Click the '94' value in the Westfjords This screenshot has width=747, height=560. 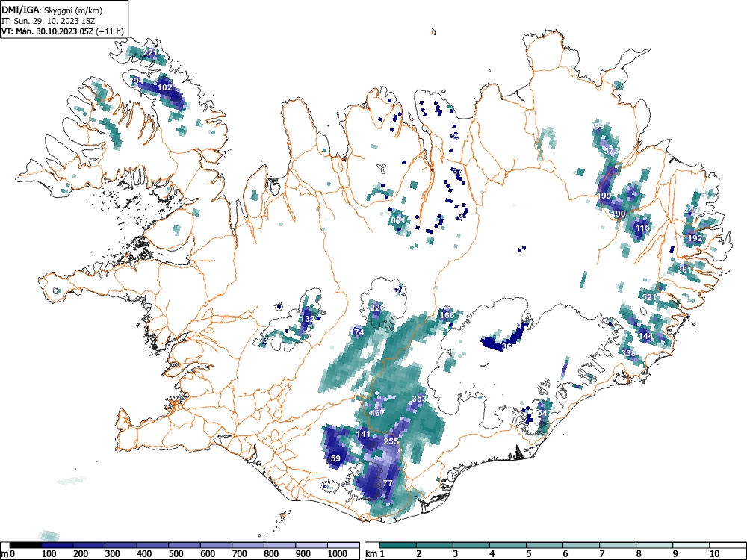(137, 81)
